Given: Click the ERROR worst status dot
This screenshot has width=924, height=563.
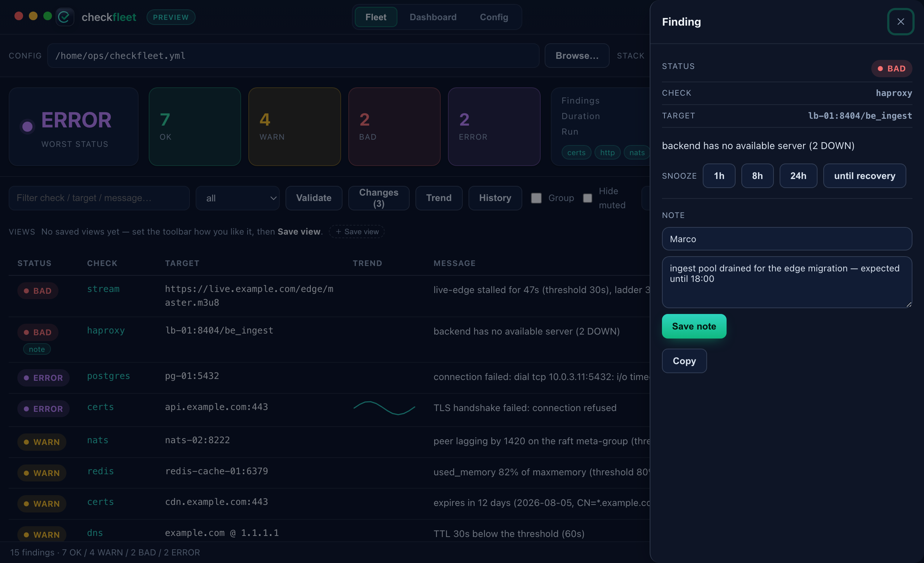Looking at the screenshot, I should 27,126.
